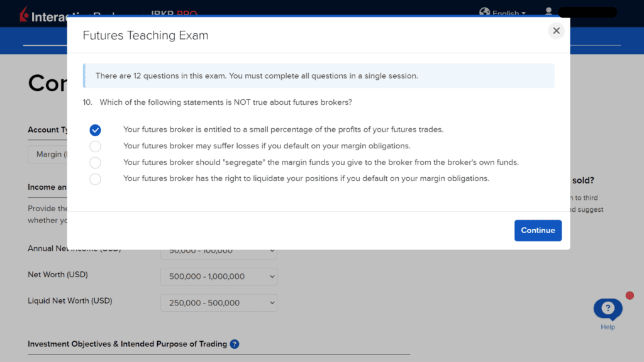Click the red notification dot above Help

[630, 294]
